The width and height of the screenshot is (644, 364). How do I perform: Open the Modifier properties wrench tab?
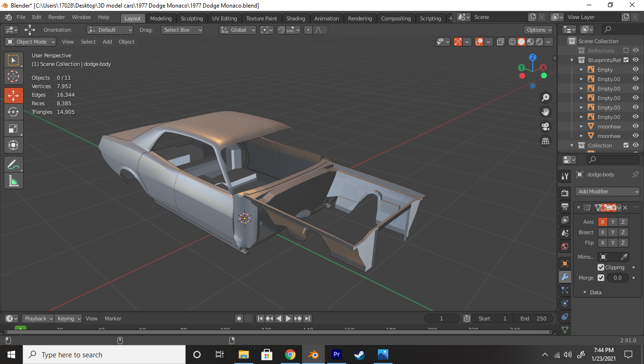564,277
